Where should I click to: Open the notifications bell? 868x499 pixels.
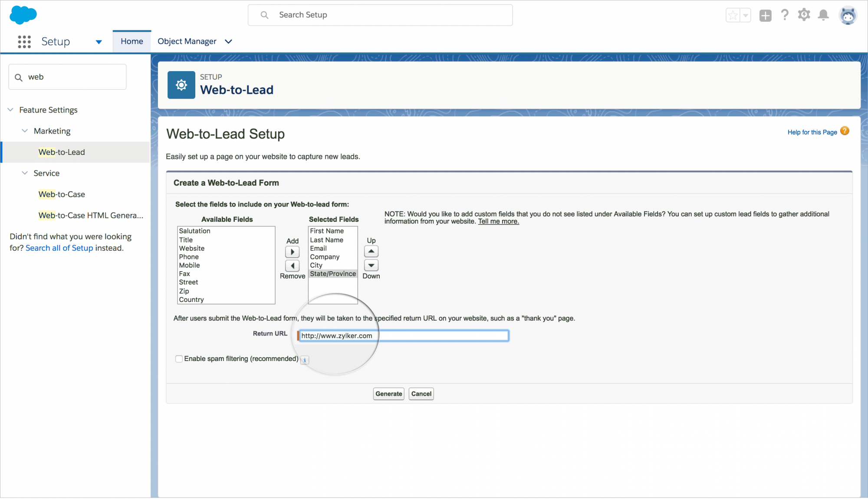coord(823,15)
